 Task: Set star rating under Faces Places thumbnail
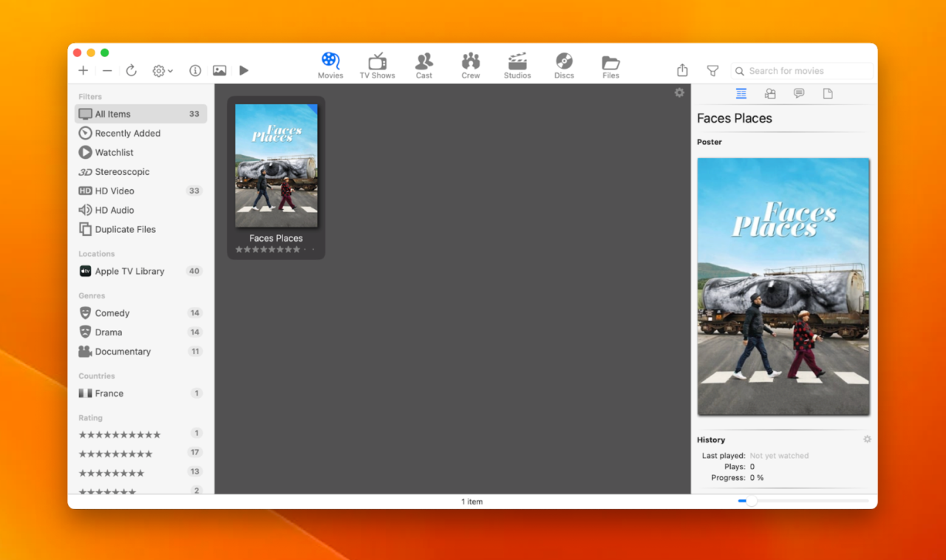pos(276,250)
